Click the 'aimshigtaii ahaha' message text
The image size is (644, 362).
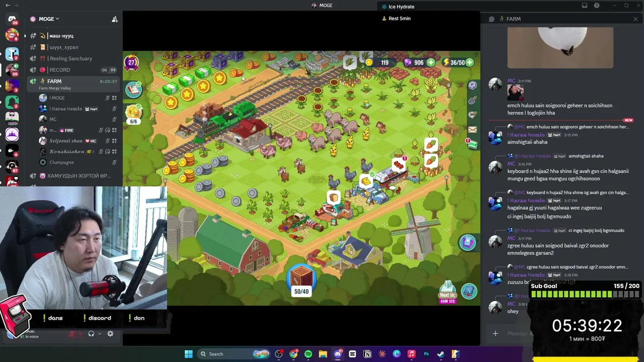[527, 142]
